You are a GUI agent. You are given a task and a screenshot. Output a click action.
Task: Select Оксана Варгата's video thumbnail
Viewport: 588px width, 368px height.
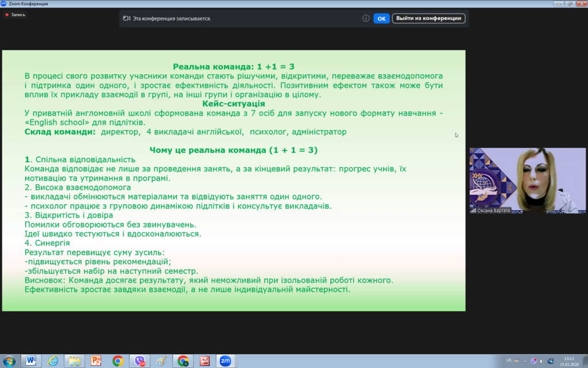point(528,181)
